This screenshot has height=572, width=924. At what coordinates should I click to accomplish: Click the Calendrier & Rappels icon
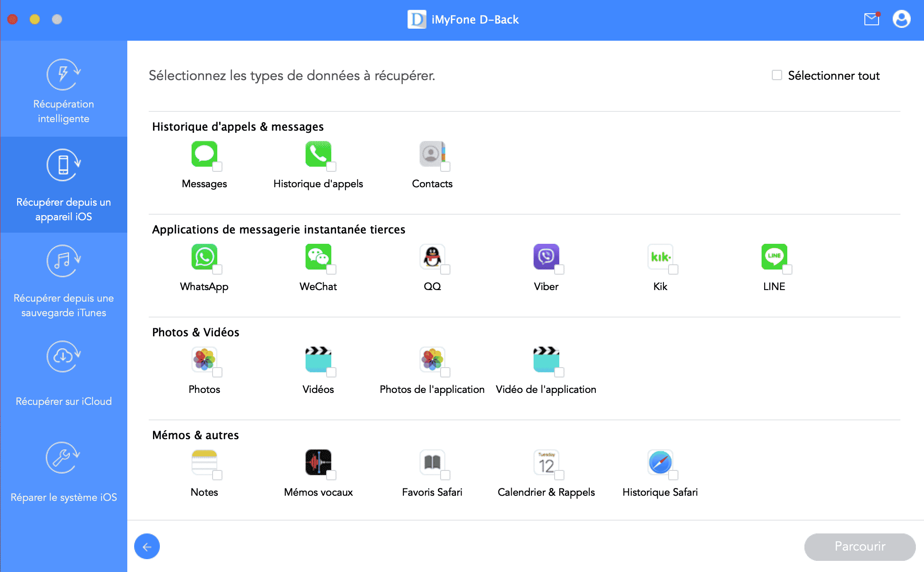coord(546,462)
